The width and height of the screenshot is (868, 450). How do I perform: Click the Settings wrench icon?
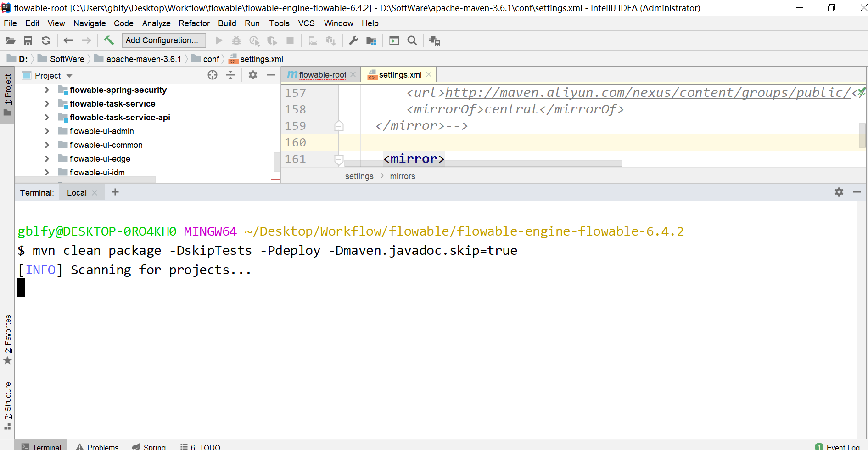[353, 40]
